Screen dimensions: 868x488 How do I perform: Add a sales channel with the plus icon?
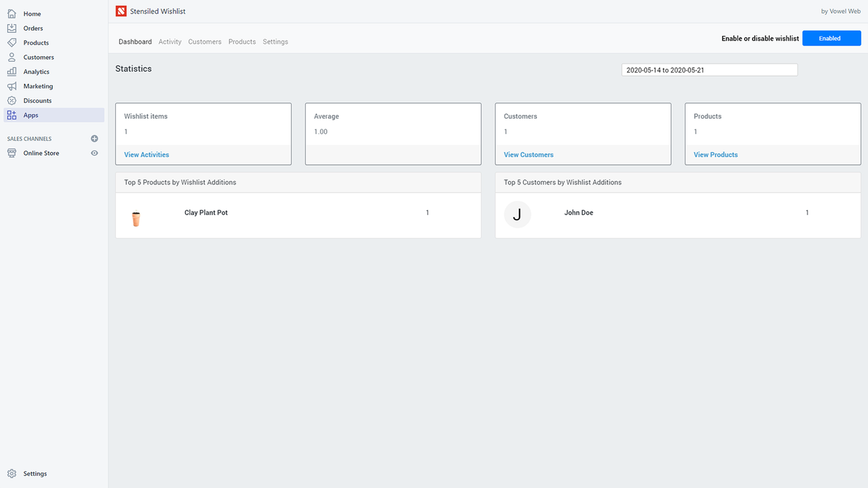pyautogui.click(x=94, y=138)
